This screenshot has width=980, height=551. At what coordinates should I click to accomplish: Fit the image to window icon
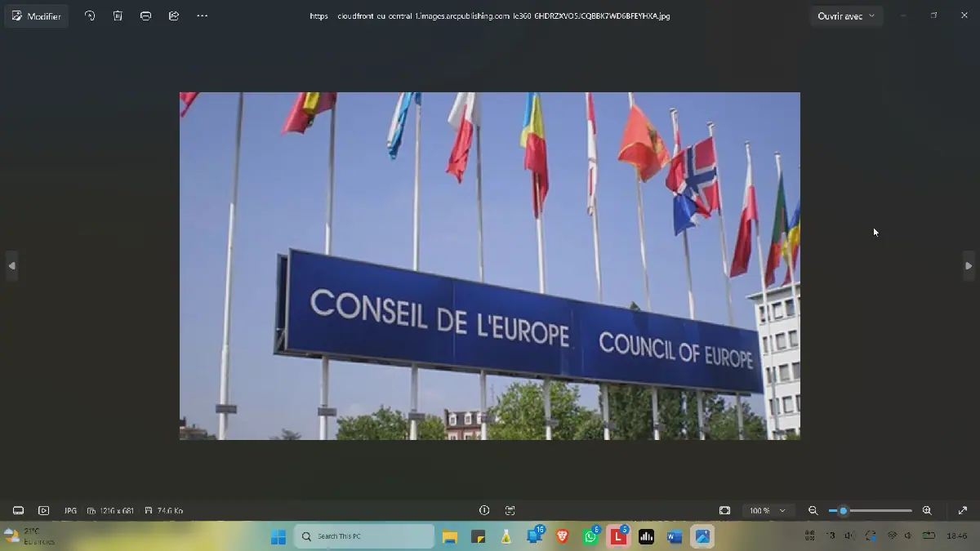pos(724,511)
